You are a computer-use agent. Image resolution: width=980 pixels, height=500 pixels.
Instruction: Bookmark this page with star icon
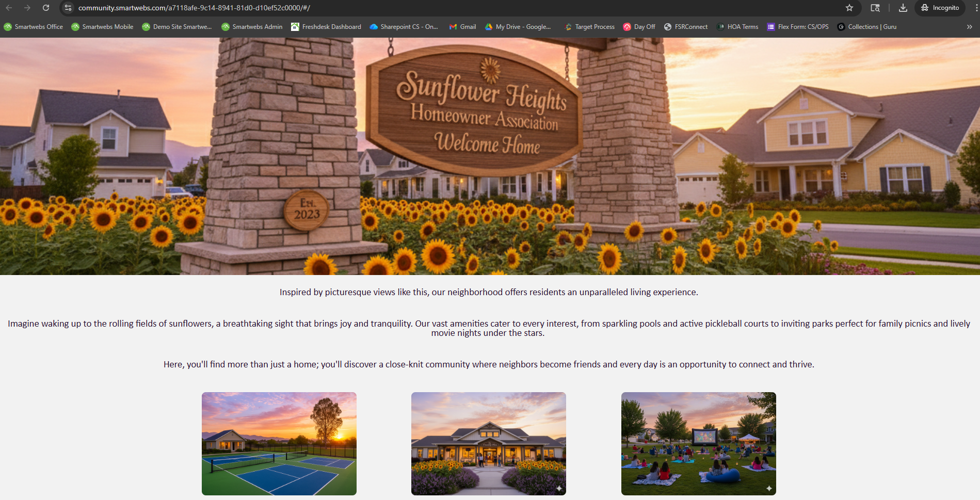(849, 8)
